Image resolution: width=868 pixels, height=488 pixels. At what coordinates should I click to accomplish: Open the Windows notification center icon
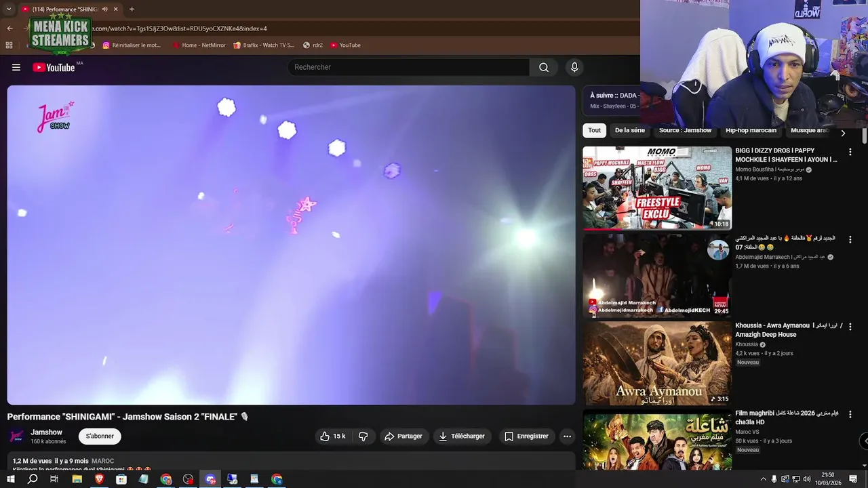(x=854, y=479)
